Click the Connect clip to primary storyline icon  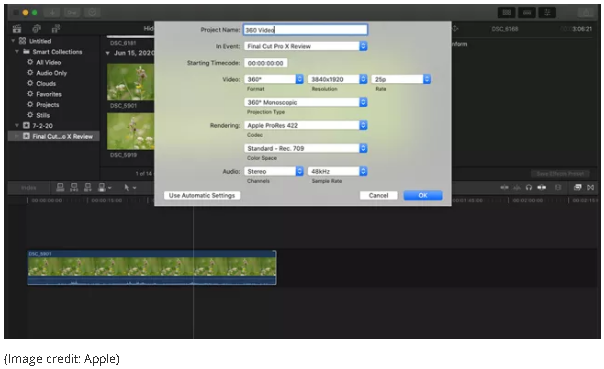pyautogui.click(x=60, y=187)
